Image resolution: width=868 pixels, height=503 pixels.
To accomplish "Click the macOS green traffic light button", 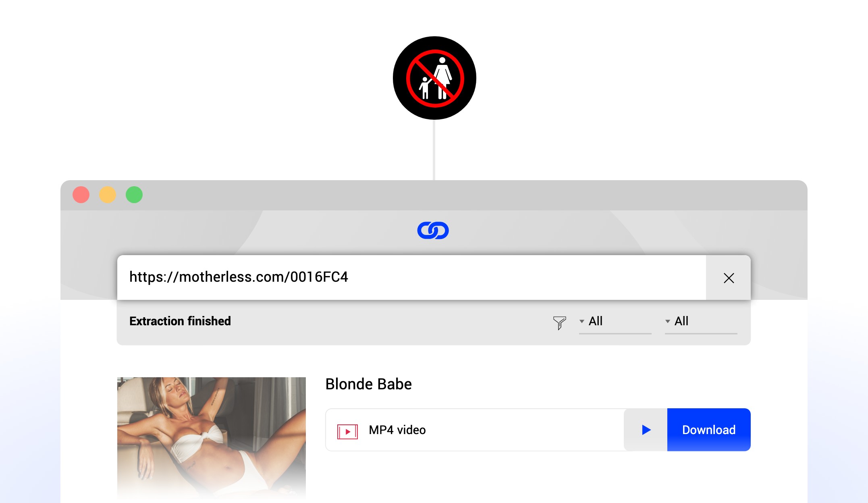I will [134, 195].
